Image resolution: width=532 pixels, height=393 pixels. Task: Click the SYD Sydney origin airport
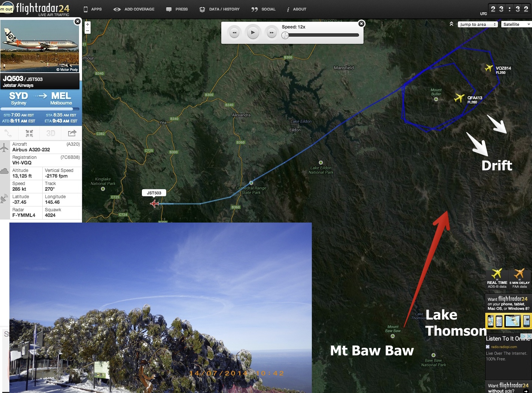pos(19,98)
